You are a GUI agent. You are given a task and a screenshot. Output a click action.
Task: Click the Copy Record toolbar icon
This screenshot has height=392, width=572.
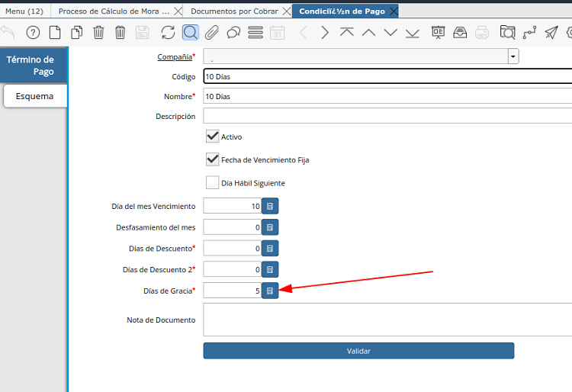pos(77,32)
